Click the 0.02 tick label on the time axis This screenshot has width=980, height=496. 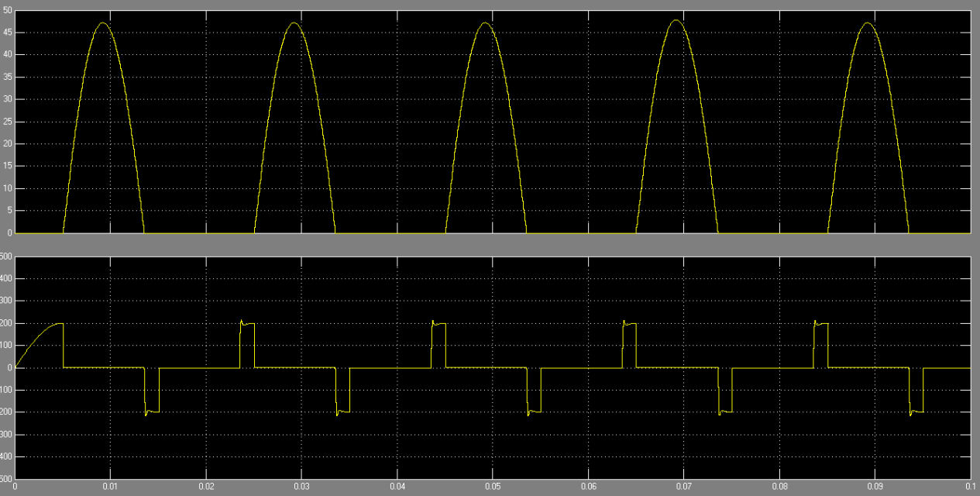pyautogui.click(x=206, y=487)
